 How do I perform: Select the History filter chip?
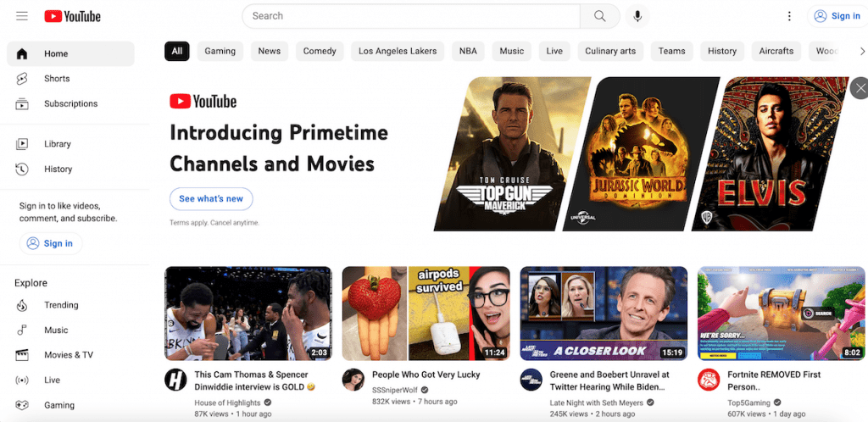coord(722,51)
